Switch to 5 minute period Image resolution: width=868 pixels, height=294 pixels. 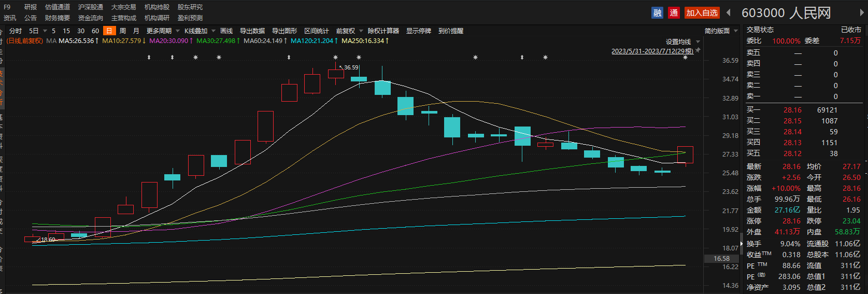(x=53, y=31)
